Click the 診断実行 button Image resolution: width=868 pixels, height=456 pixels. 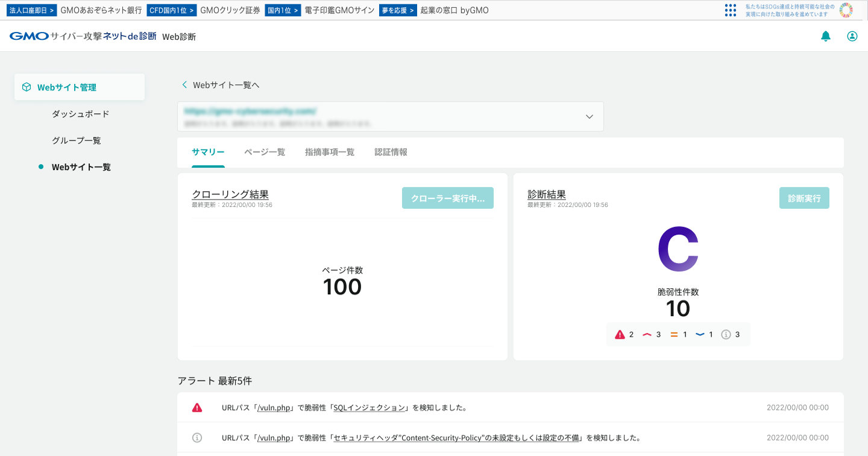pyautogui.click(x=804, y=198)
